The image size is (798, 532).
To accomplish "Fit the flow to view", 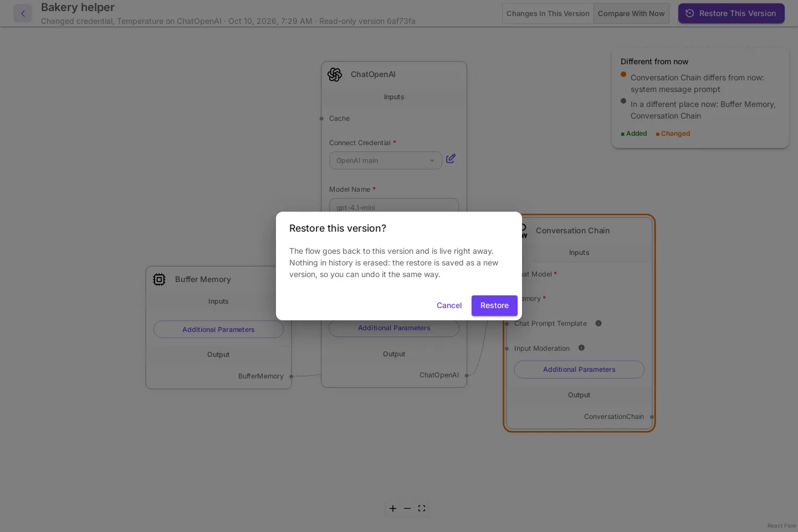I will [422, 508].
